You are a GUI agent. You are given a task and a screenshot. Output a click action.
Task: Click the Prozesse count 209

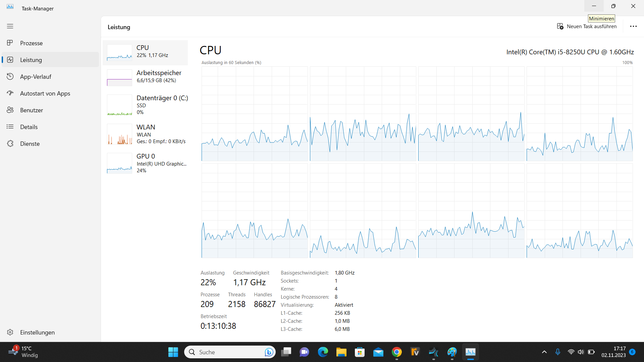tap(207, 304)
